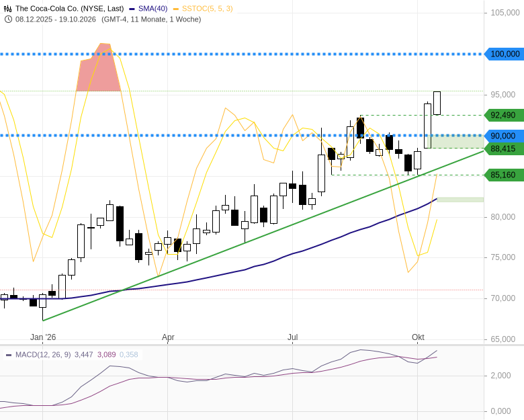Click the "Jan '26" time axis label
The image size is (524, 420).
(x=43, y=337)
